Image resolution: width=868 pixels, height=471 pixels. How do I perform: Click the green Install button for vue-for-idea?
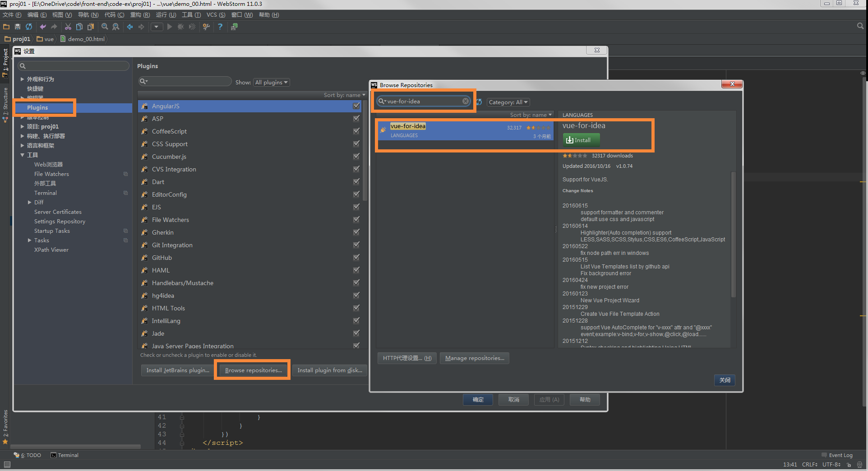(581, 140)
